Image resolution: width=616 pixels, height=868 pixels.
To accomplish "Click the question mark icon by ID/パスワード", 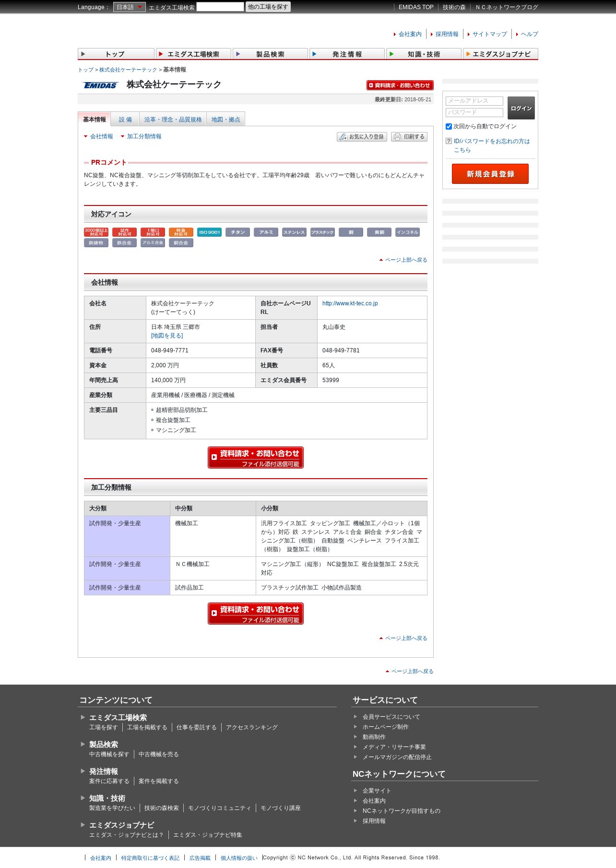I will tap(449, 141).
